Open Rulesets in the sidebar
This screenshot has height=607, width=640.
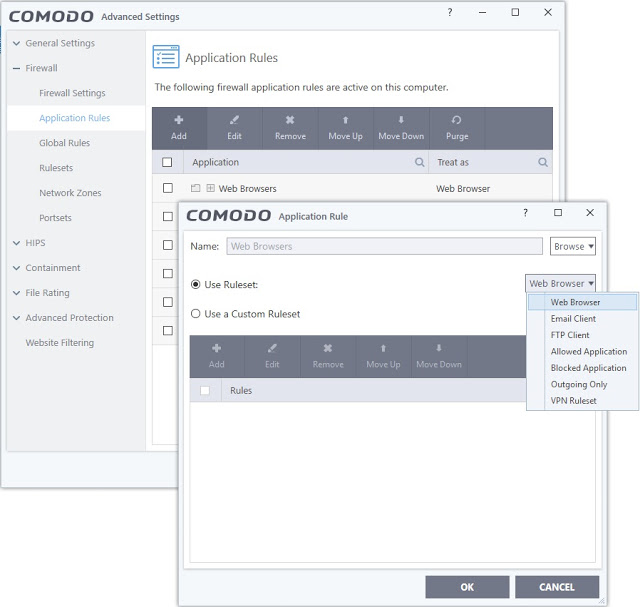coord(56,168)
